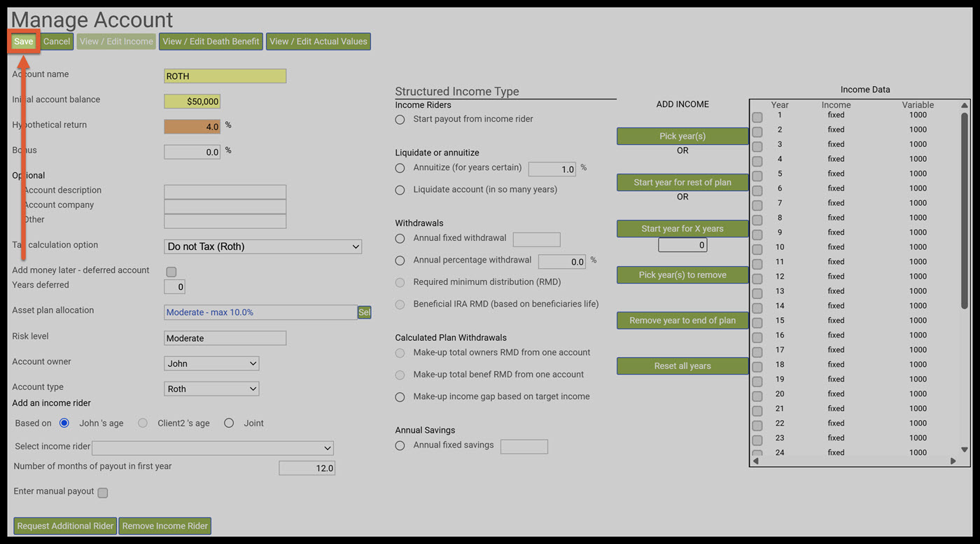This screenshot has height=544, width=980.
Task: Open the Account owner dropdown
Action: click(x=211, y=363)
